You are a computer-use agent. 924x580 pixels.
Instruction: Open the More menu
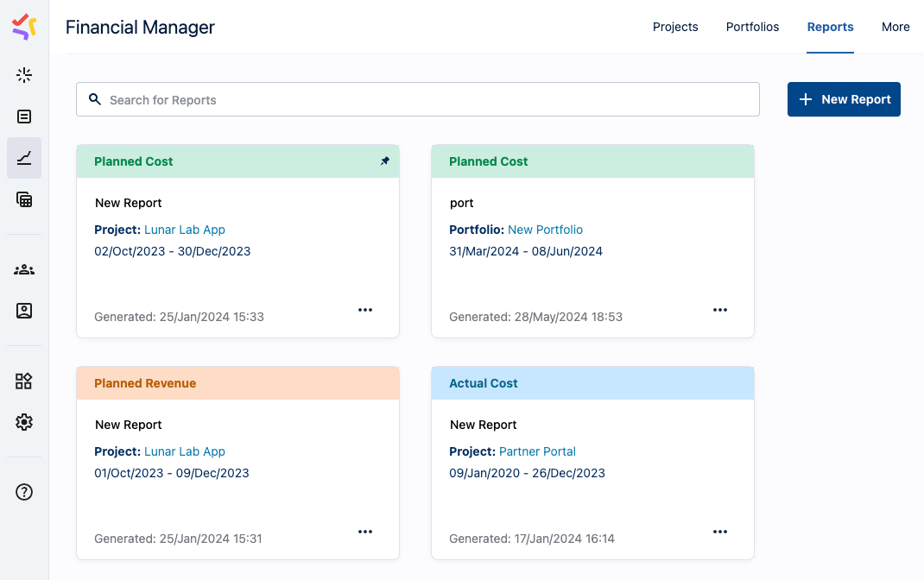point(896,27)
